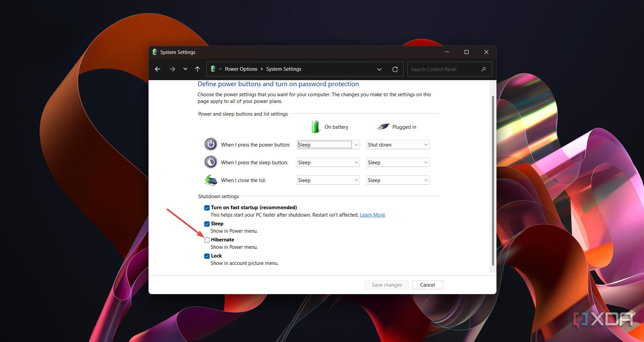Click Power Options in the breadcrumb
This screenshot has width=644, height=342.
click(x=241, y=69)
